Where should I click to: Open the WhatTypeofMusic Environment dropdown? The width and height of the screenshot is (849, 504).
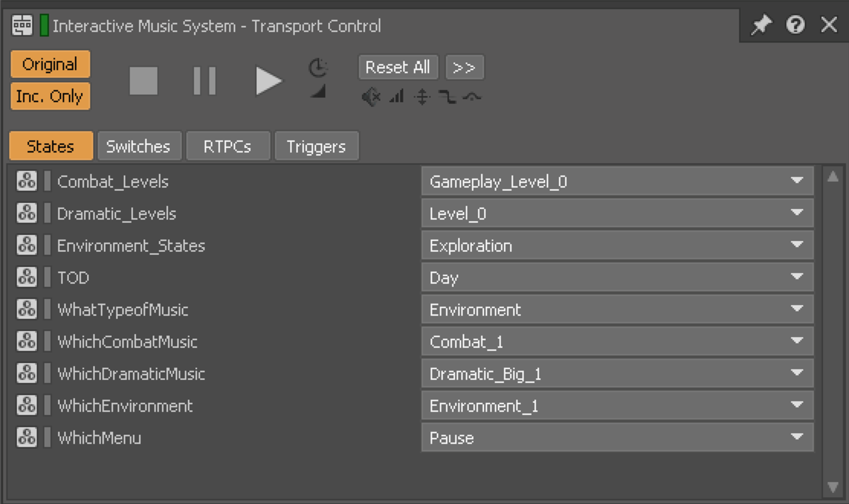(617, 309)
